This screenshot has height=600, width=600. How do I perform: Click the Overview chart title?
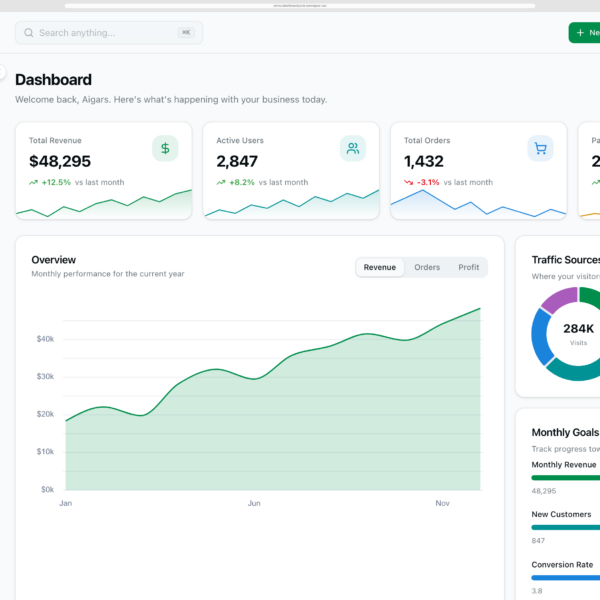coord(54,260)
